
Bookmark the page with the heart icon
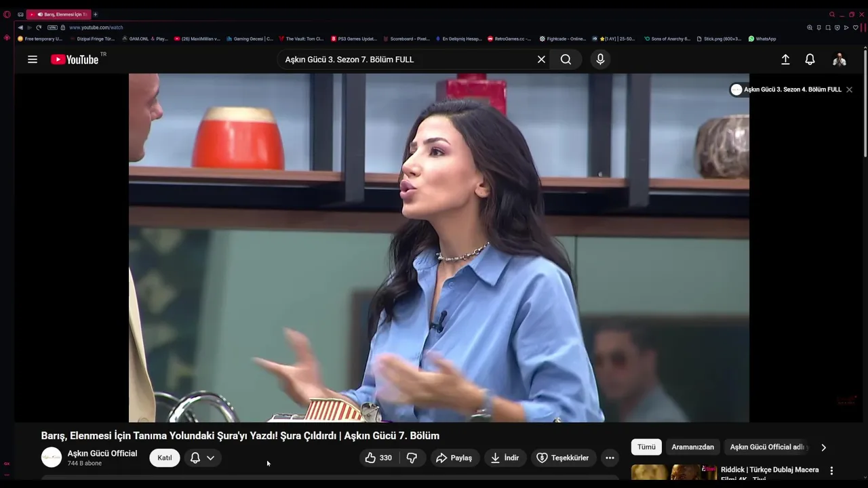(x=856, y=28)
